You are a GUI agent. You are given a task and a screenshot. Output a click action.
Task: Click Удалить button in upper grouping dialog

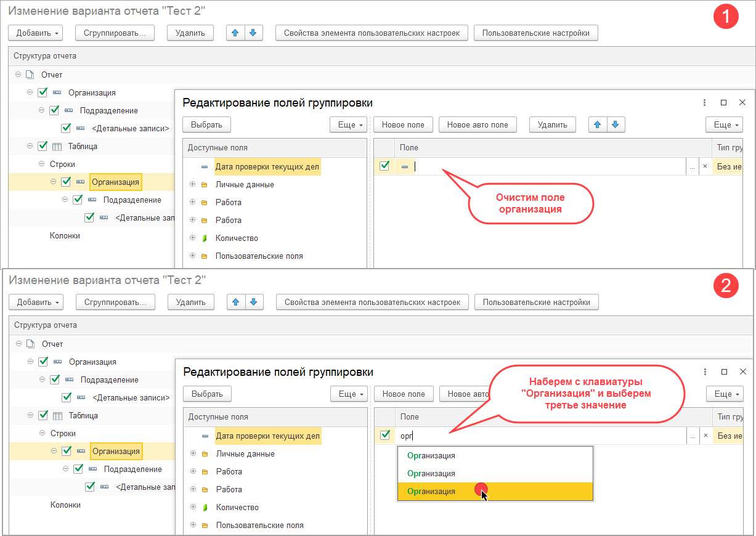552,124
